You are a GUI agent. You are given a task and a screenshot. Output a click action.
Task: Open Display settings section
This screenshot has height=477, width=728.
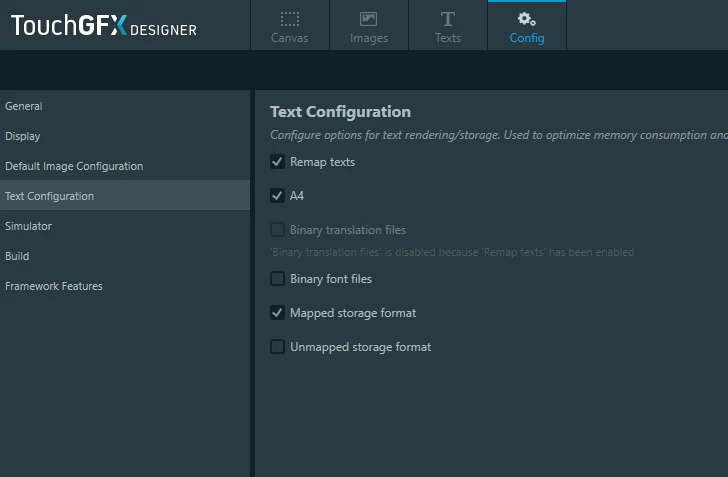(125, 136)
